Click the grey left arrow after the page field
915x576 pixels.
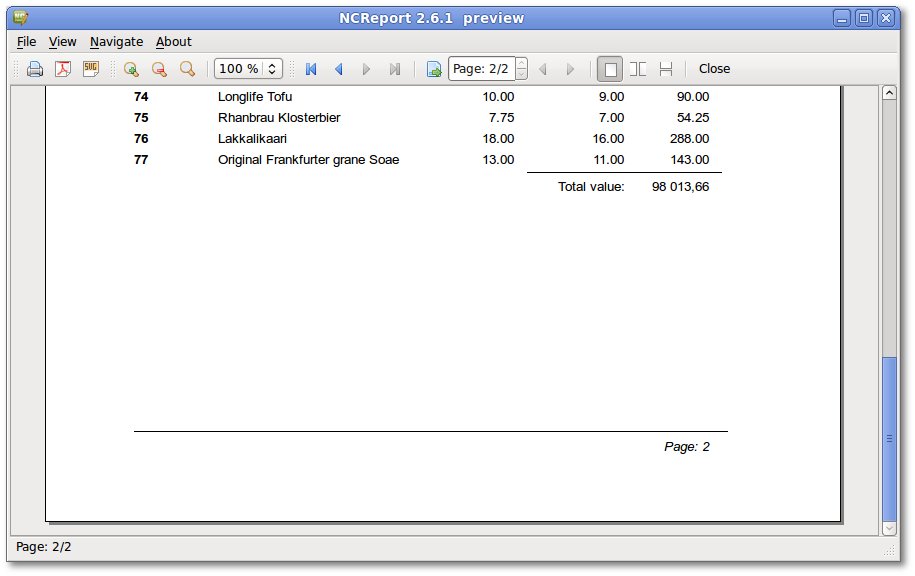click(543, 69)
